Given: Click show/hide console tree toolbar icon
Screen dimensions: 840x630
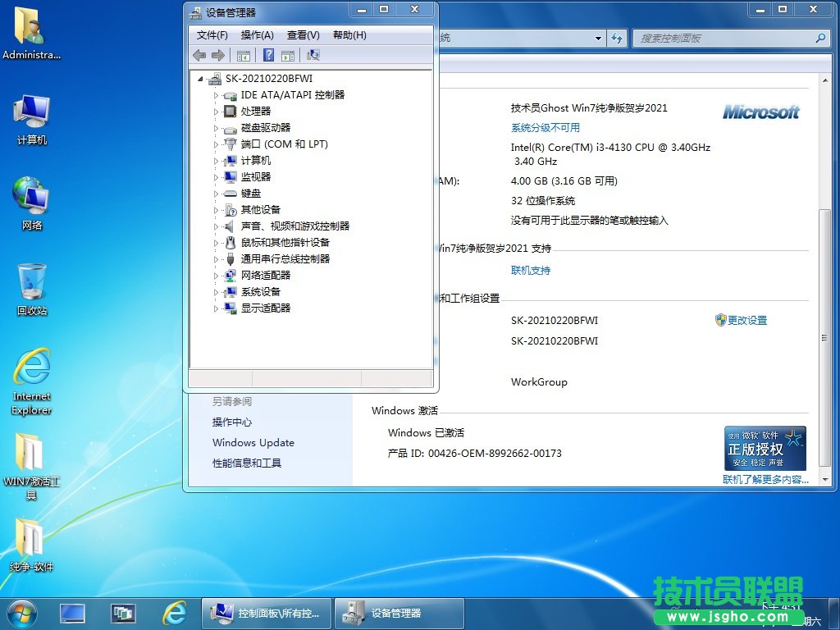Looking at the screenshot, I should (x=243, y=55).
